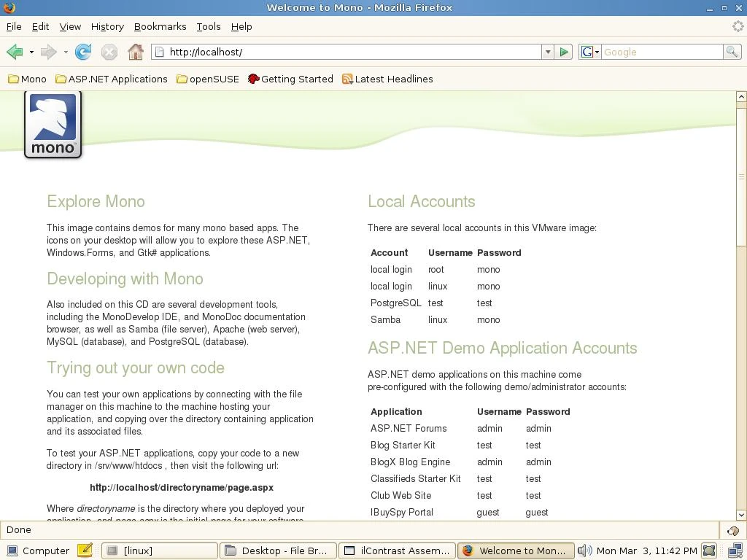
Task: Click the Done status bar text
Action: click(x=19, y=530)
